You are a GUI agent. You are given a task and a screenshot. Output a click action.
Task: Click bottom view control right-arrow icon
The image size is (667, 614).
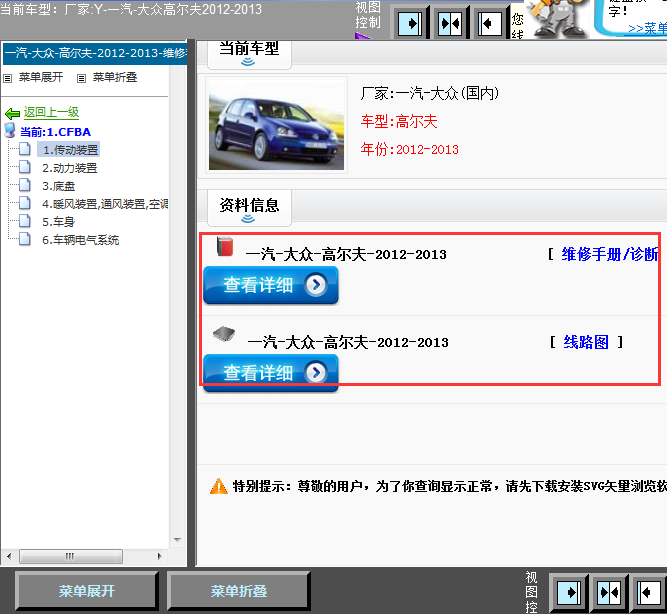point(569,592)
